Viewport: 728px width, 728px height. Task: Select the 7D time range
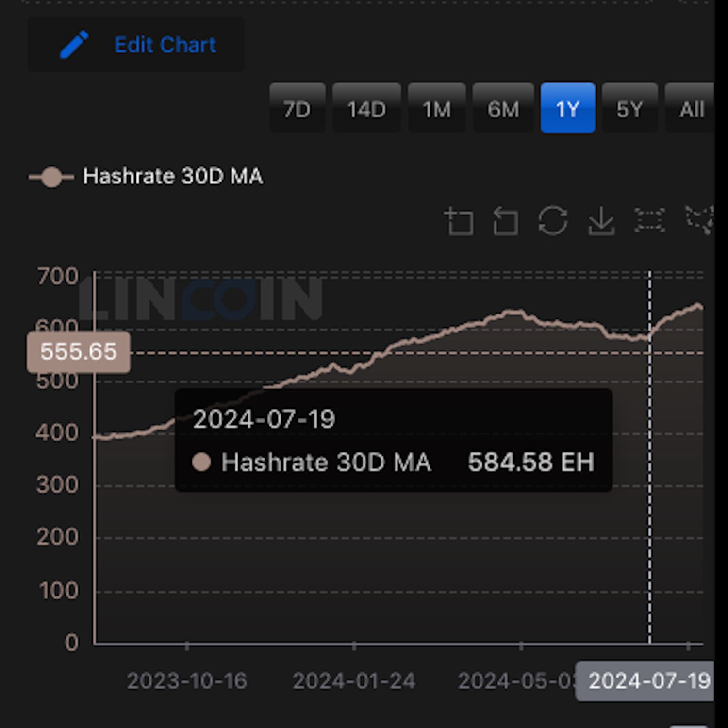(x=297, y=108)
